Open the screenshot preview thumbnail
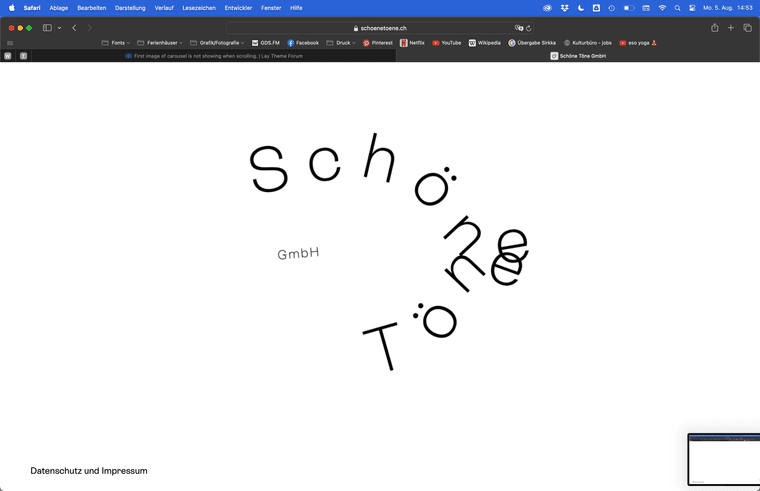Viewport: 760px width, 491px height. [x=724, y=459]
